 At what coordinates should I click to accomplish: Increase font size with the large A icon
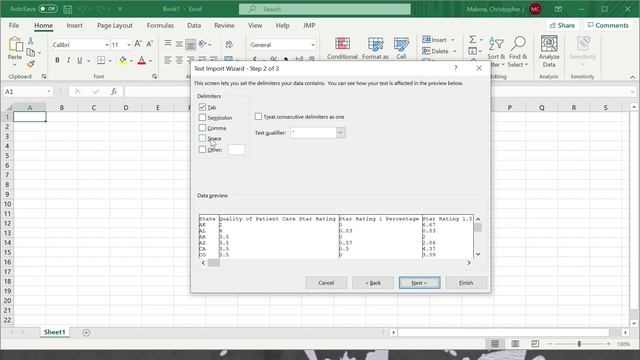coord(138,44)
